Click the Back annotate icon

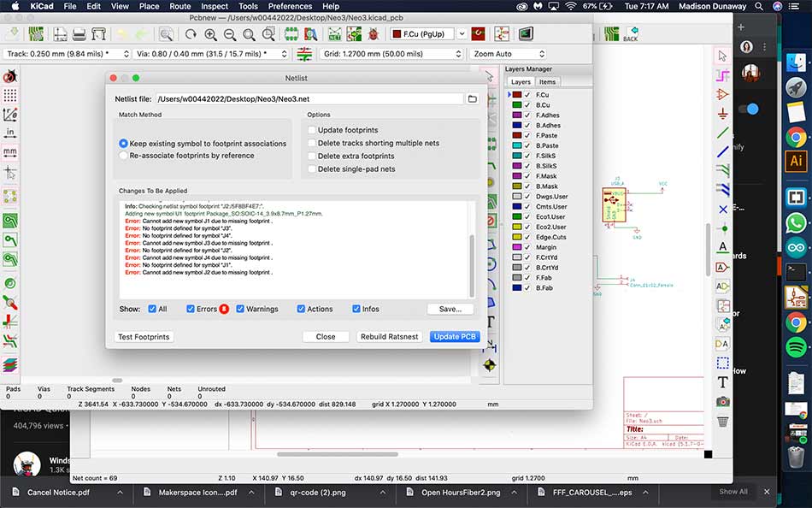[x=630, y=34]
